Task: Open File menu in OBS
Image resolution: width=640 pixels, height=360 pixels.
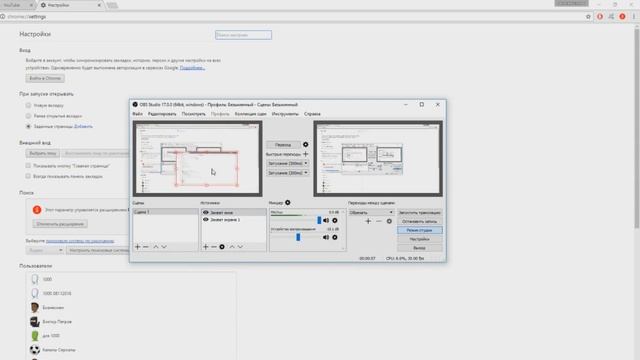Action: pyautogui.click(x=138, y=114)
